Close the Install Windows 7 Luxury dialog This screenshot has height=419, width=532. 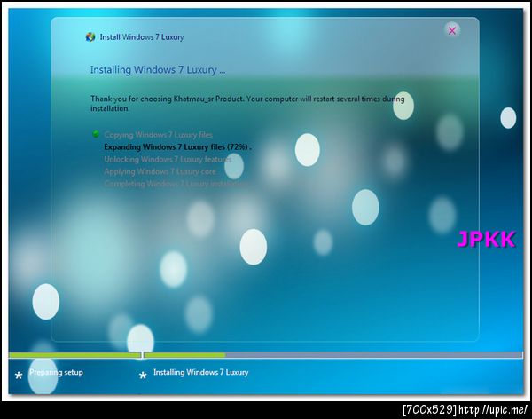tap(451, 30)
